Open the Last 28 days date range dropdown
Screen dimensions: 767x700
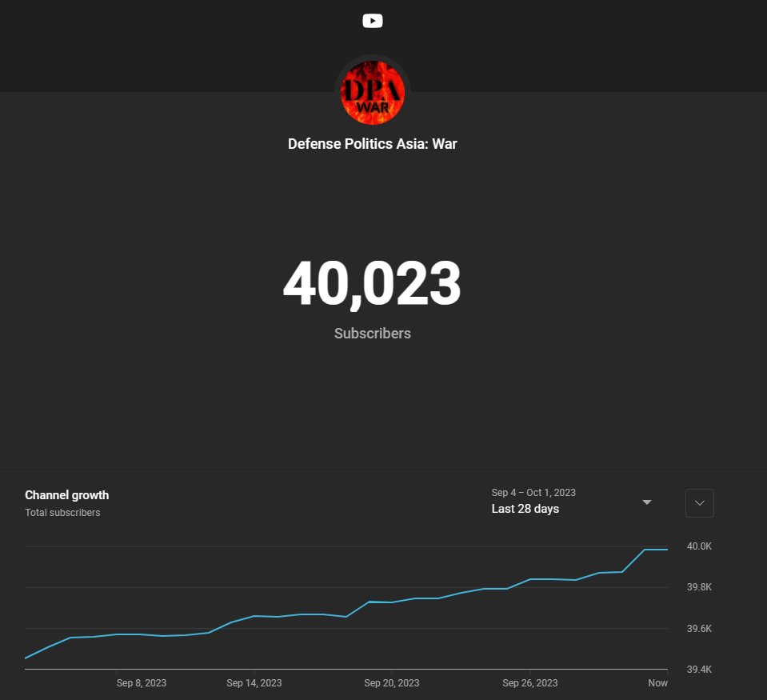click(572, 502)
